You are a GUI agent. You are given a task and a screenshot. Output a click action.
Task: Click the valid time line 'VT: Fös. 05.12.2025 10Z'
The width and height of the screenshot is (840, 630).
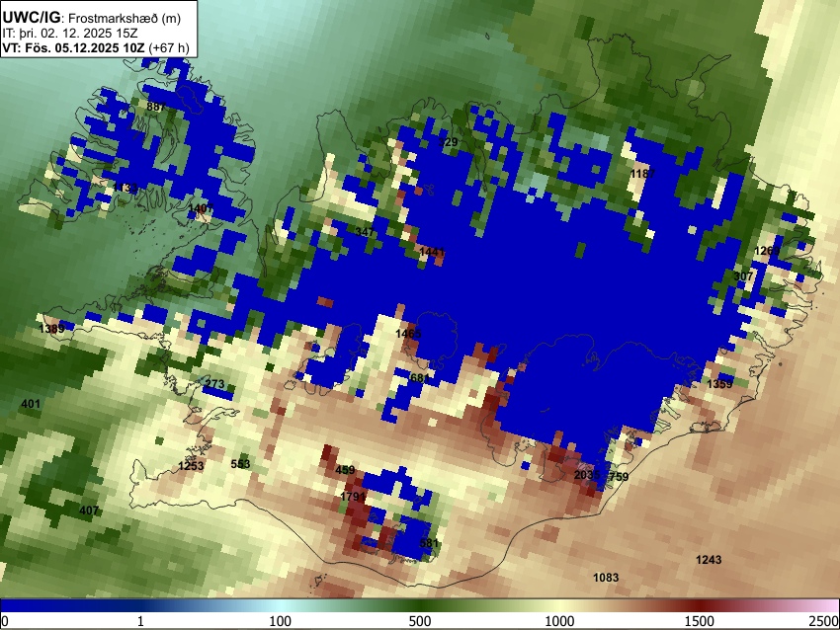coord(73,47)
